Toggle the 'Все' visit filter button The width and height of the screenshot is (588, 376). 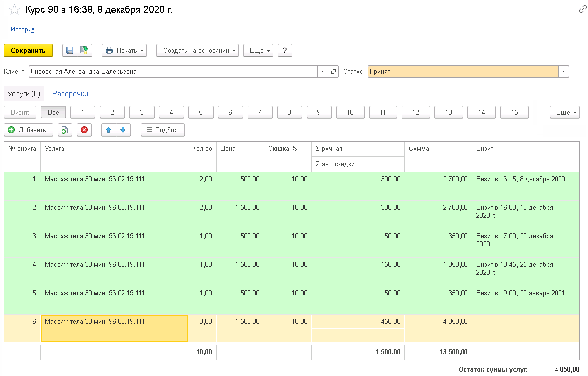point(53,112)
